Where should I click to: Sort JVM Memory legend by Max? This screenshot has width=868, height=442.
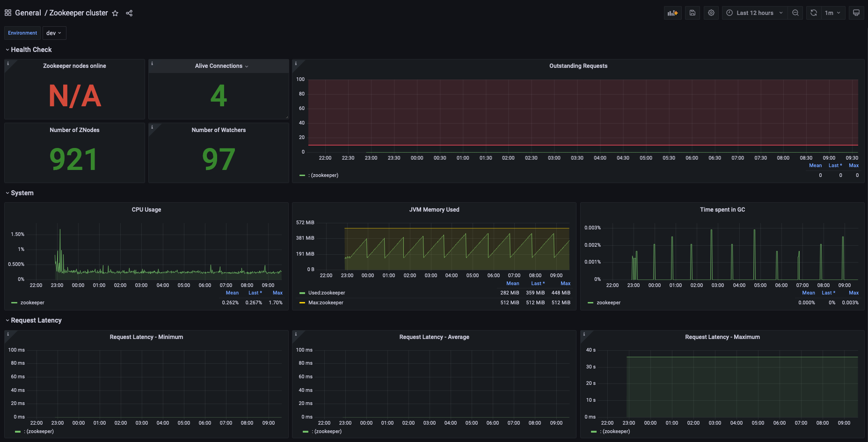(x=565, y=284)
